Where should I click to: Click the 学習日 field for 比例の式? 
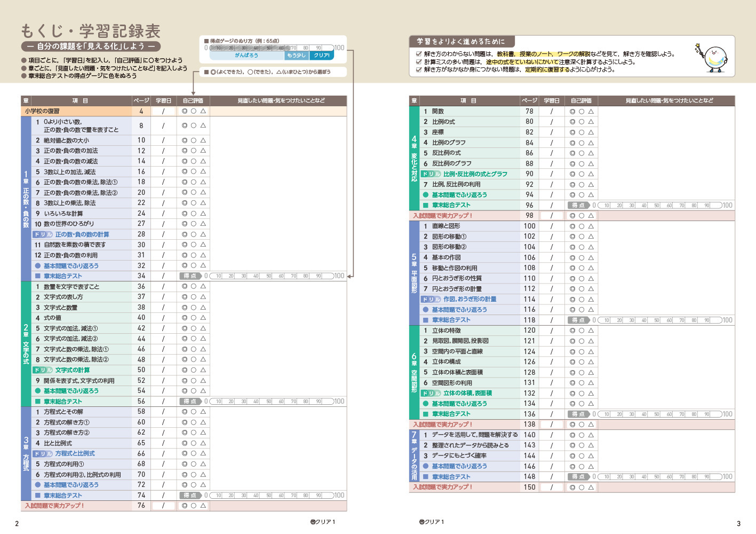click(552, 122)
